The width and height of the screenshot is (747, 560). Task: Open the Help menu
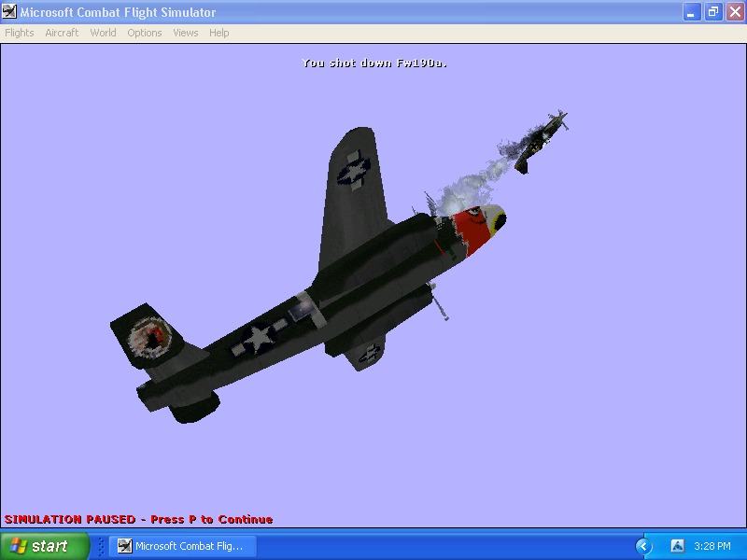tap(219, 33)
